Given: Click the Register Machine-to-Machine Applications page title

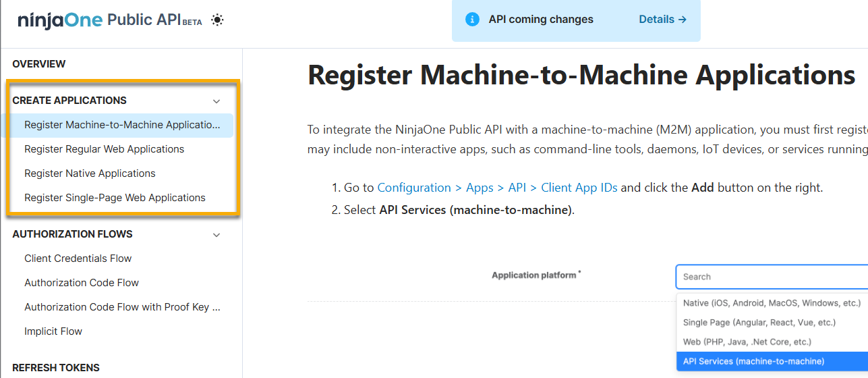Looking at the screenshot, I should pyautogui.click(x=581, y=74).
